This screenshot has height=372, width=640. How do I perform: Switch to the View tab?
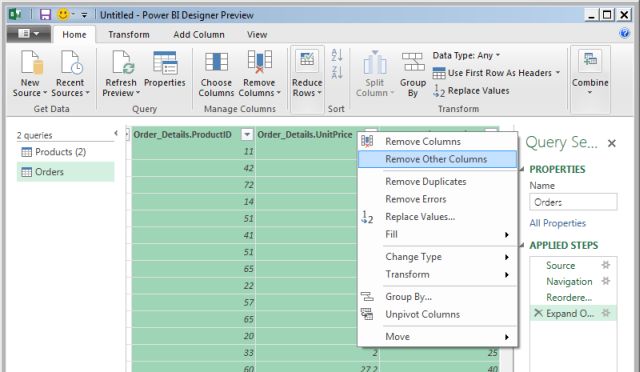[x=257, y=35]
